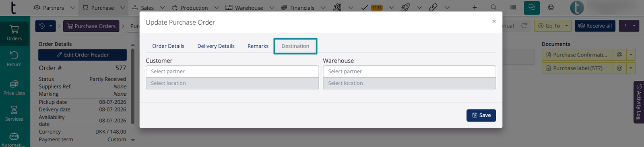Expand dropdown next to the chain link icon
This screenshot has width=644, height=147.
447,8
